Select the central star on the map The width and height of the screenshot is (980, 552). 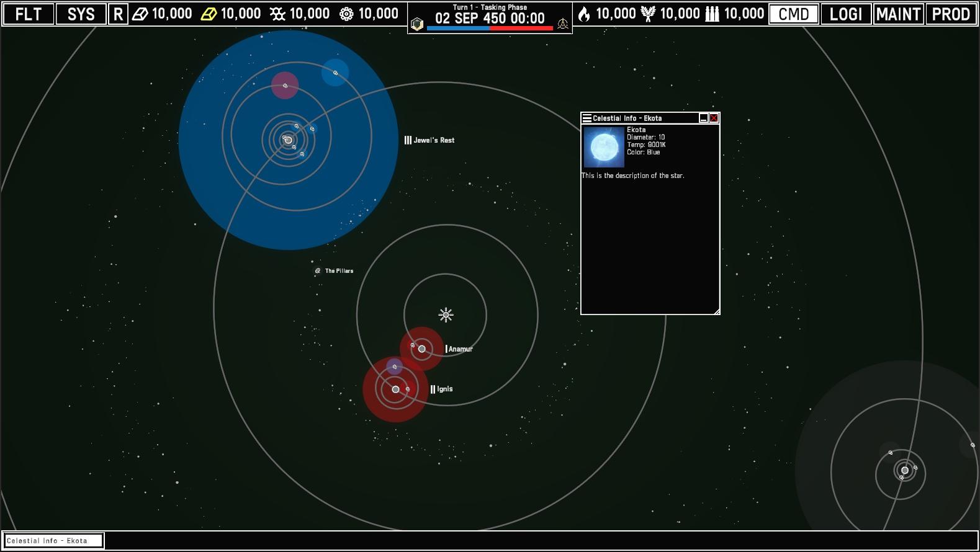(x=446, y=315)
